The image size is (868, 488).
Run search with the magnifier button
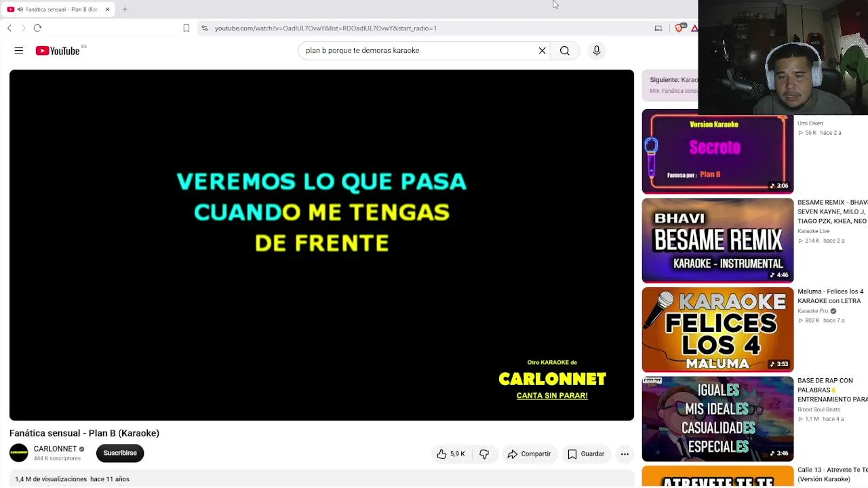coord(564,51)
